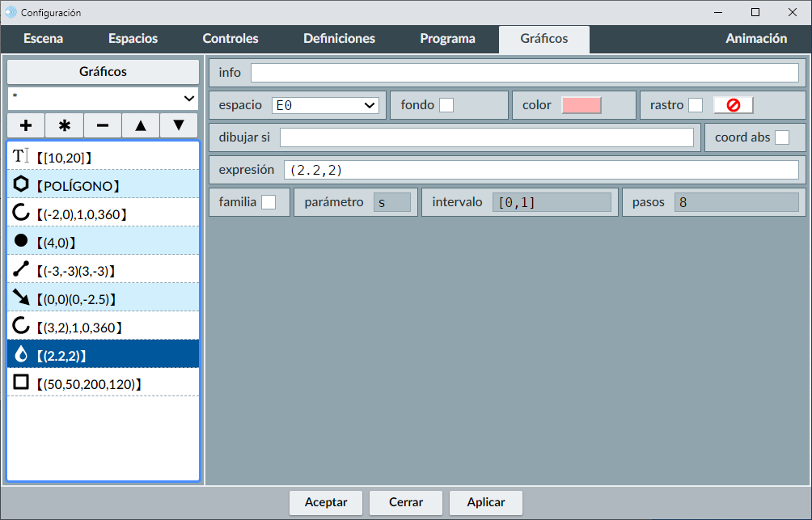Image resolution: width=812 pixels, height=520 pixels.
Task: Open the espacio E0 dropdown
Action: [x=325, y=105]
